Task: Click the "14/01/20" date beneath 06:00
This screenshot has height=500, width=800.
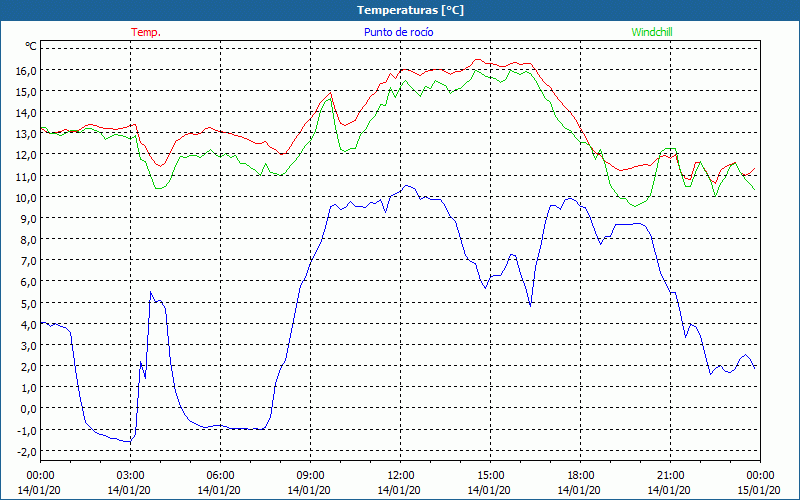Action: (219, 490)
